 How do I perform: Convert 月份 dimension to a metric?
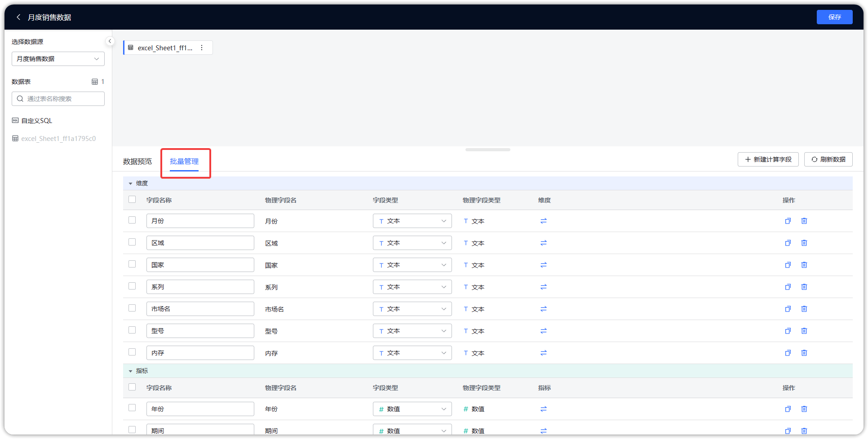544,221
